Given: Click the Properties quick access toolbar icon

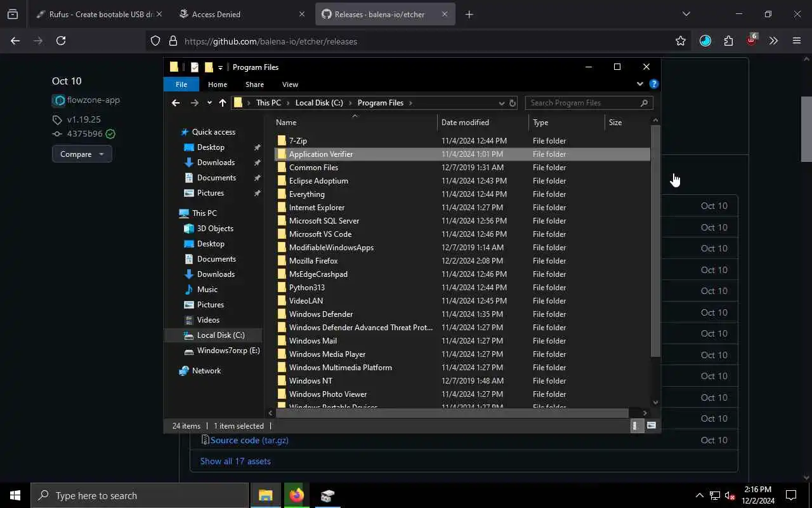Looking at the screenshot, I should 194,67.
